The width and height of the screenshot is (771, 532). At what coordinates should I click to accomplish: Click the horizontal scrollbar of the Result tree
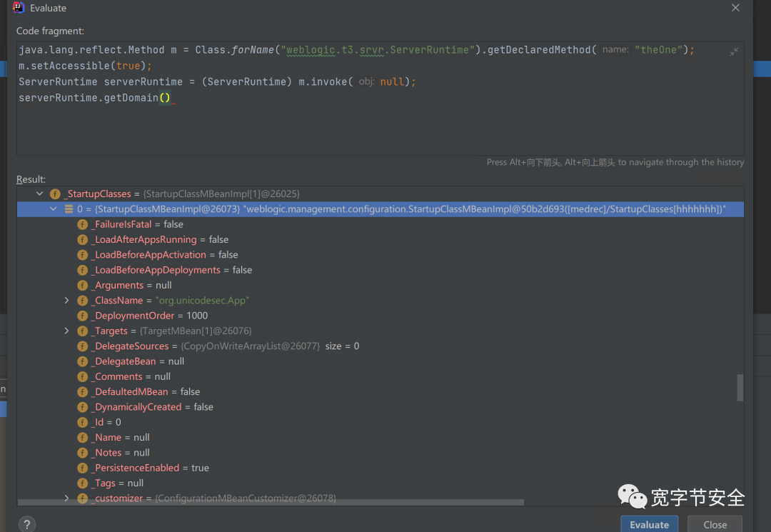tap(271, 502)
